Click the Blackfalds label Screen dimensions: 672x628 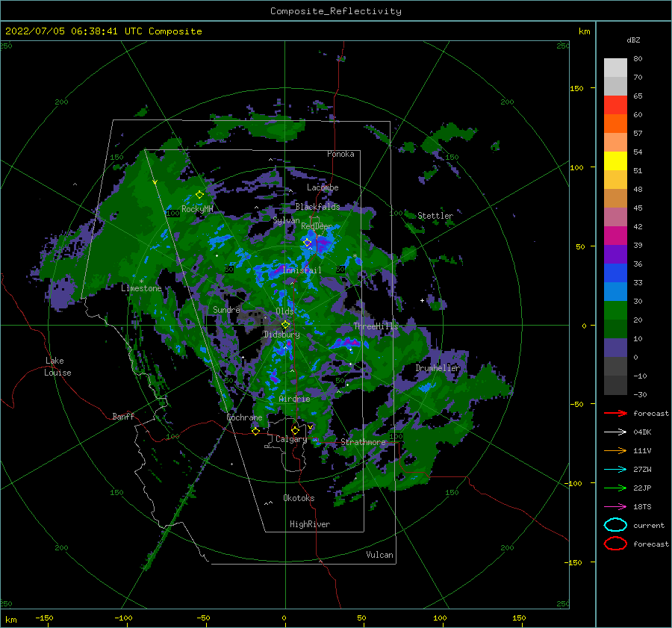(317, 207)
